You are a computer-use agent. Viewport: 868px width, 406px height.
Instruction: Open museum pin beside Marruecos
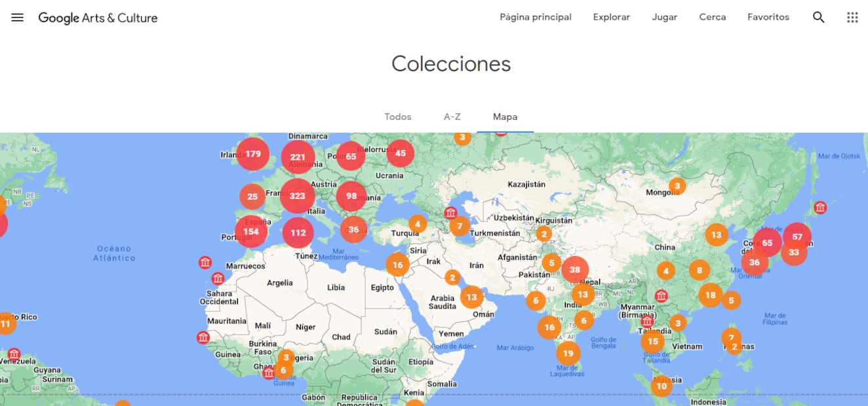[205, 263]
